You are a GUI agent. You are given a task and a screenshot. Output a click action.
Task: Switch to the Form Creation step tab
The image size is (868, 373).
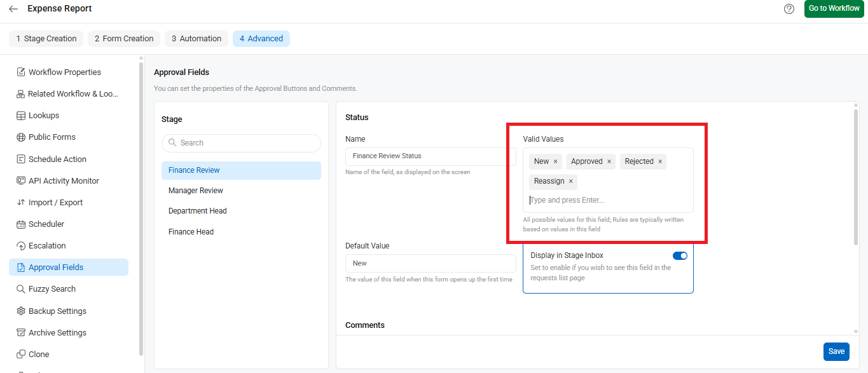124,39
